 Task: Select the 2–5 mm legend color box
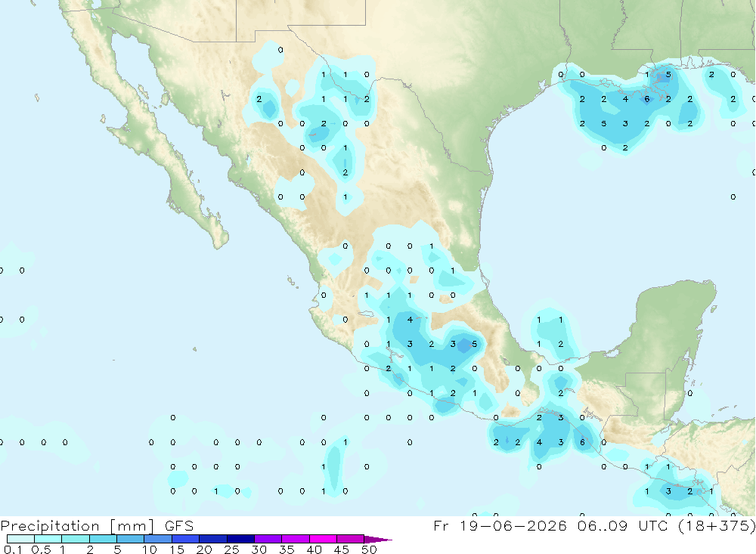point(103,539)
